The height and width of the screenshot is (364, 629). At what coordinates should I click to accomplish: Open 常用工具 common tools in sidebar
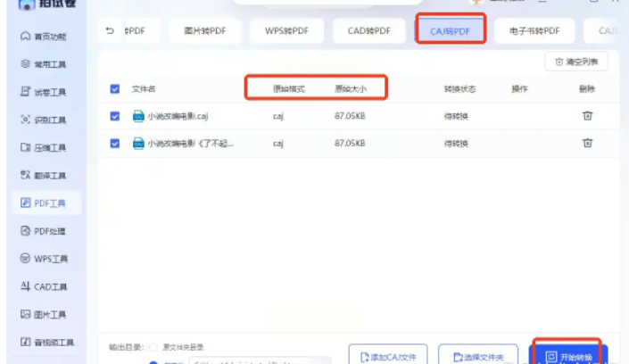pos(43,64)
